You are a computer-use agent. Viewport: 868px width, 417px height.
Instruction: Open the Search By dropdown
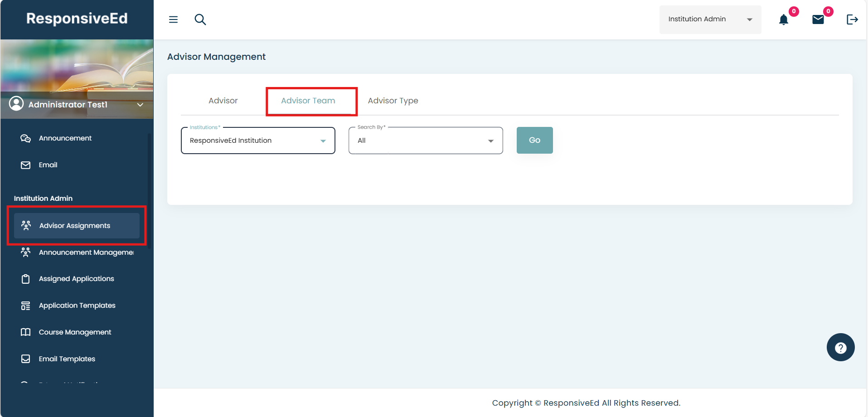425,141
